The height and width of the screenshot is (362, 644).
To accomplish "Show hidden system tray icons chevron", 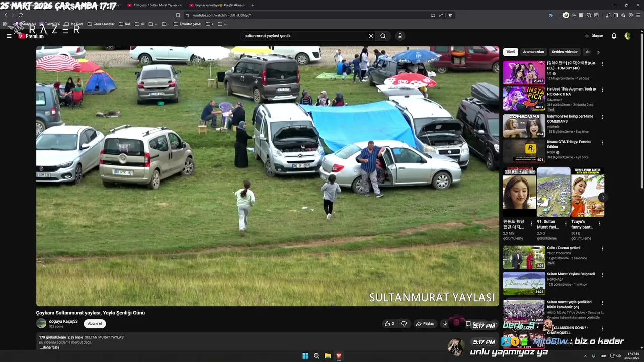I will (585, 356).
